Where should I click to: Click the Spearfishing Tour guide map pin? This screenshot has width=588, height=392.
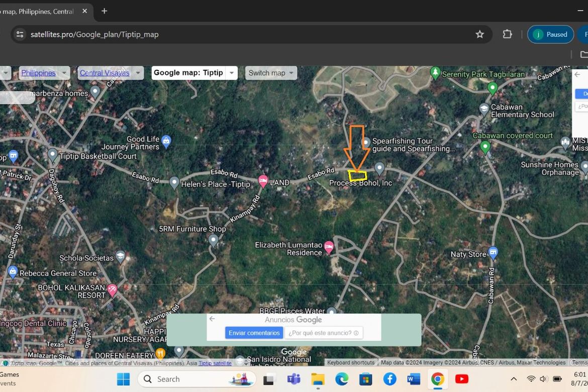tap(366, 143)
